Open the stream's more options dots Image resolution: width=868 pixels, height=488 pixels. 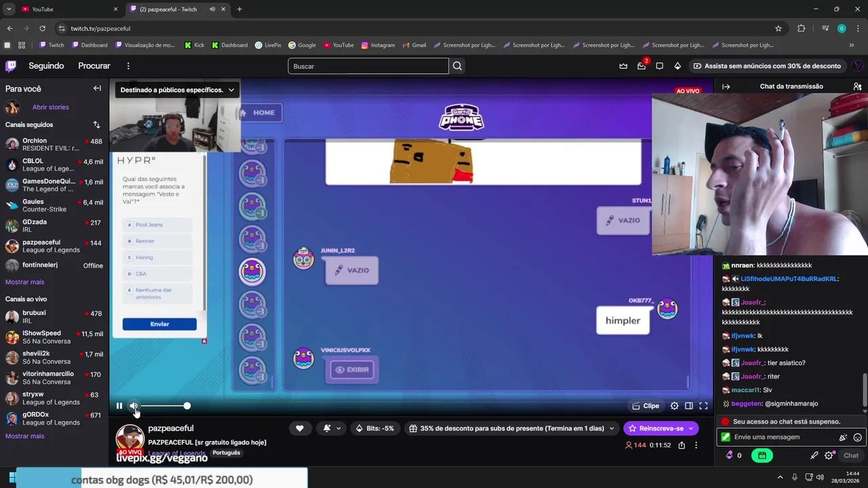pyautogui.click(x=696, y=445)
